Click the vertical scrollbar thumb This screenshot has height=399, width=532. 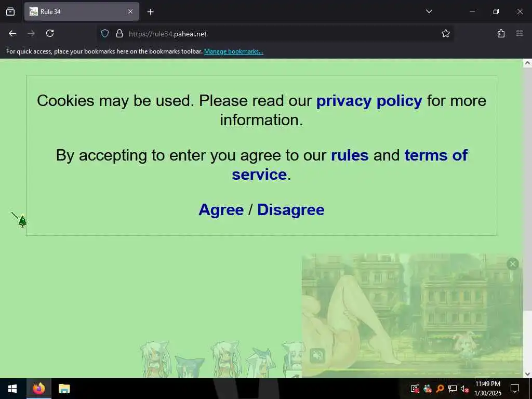point(527,188)
